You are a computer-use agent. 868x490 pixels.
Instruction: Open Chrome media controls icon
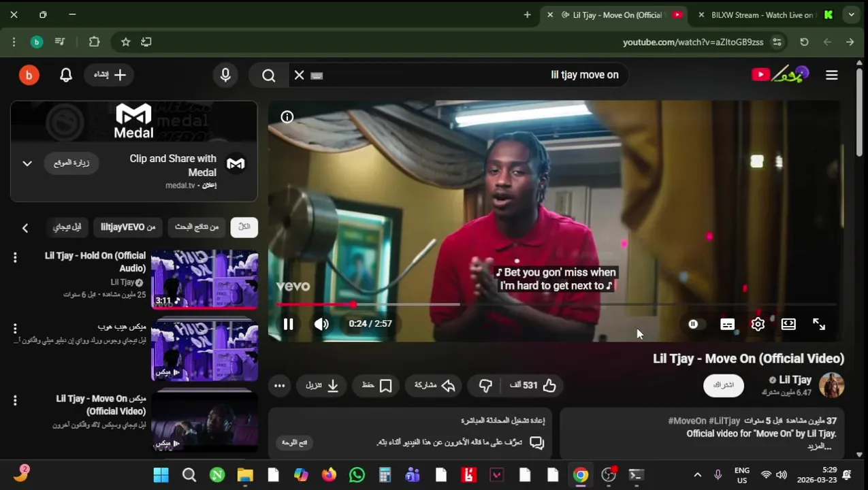[60, 42]
